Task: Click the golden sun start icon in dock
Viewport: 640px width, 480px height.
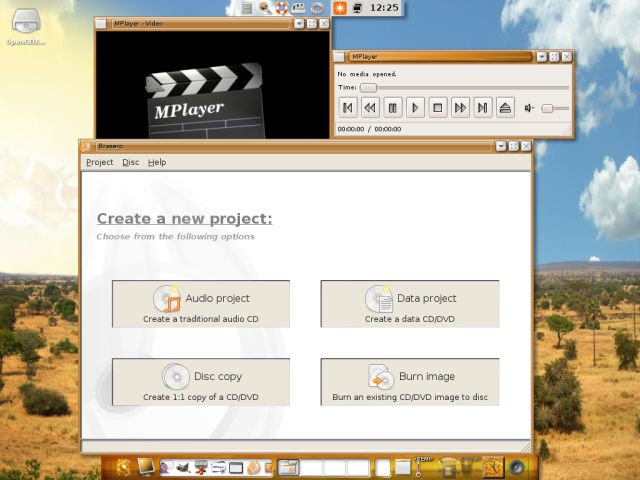Action: tap(123, 467)
